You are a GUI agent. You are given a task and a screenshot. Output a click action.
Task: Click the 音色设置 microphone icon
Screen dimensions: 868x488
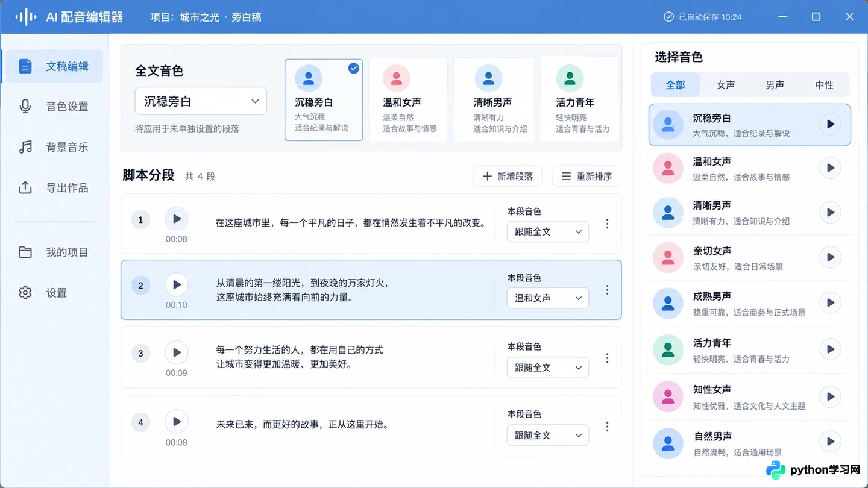25,107
